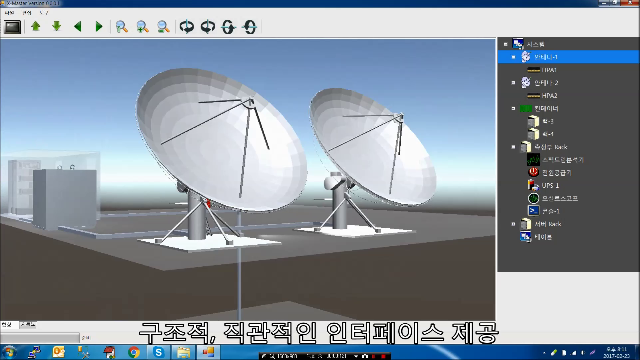Open Google Chrome from the taskbar
This screenshot has width=640, height=360.
pos(133,352)
